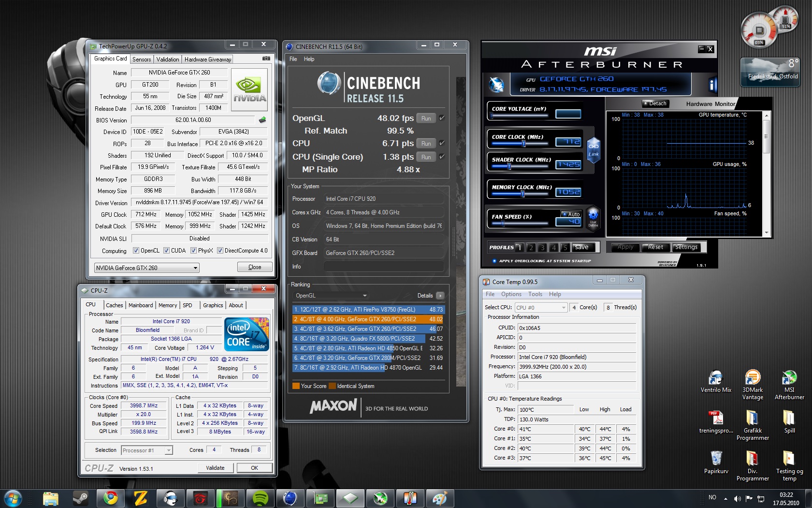The image size is (812, 508).
Task: Click the Windows Start orb
Action: point(12,498)
